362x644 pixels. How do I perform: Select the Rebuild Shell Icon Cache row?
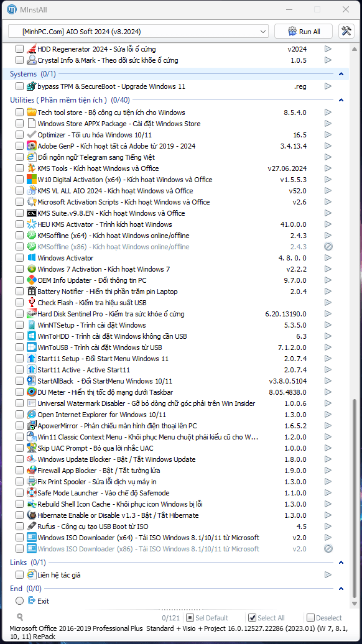[120, 504]
